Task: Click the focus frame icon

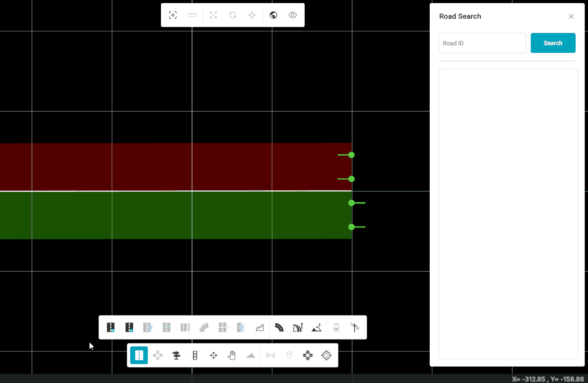Action: (x=173, y=15)
